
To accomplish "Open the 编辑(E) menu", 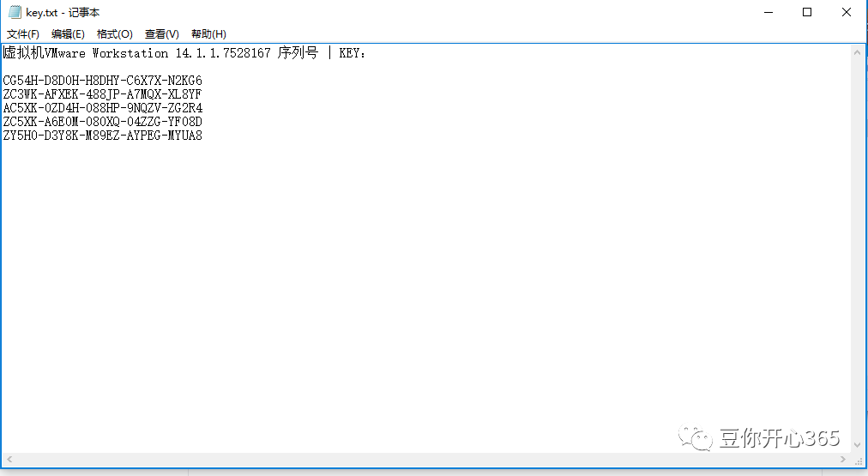I will pyautogui.click(x=68, y=34).
